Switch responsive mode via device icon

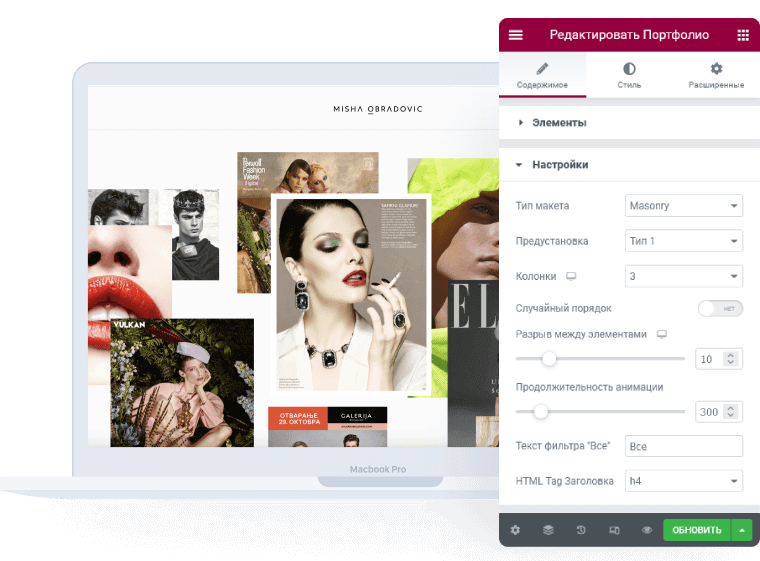pyautogui.click(x=614, y=530)
